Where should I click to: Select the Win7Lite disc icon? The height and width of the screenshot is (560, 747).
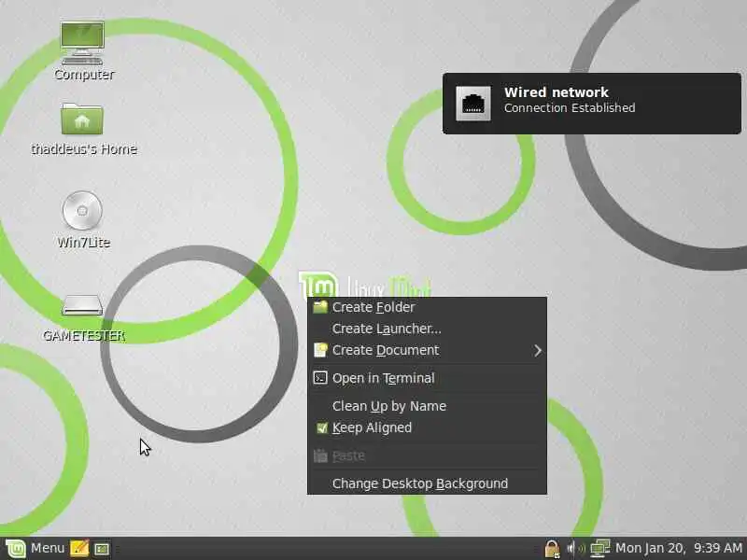click(x=82, y=211)
